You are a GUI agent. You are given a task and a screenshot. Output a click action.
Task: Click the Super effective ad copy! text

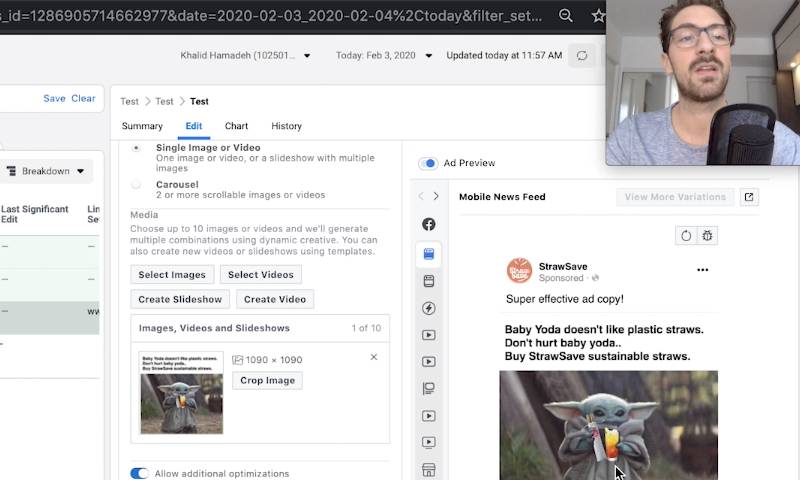click(565, 299)
